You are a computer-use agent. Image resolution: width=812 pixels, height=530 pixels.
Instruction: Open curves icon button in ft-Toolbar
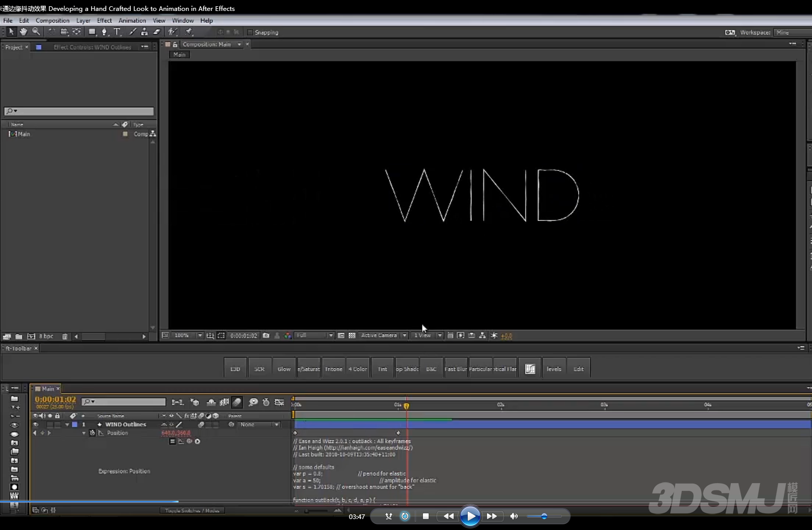pyautogui.click(x=530, y=369)
